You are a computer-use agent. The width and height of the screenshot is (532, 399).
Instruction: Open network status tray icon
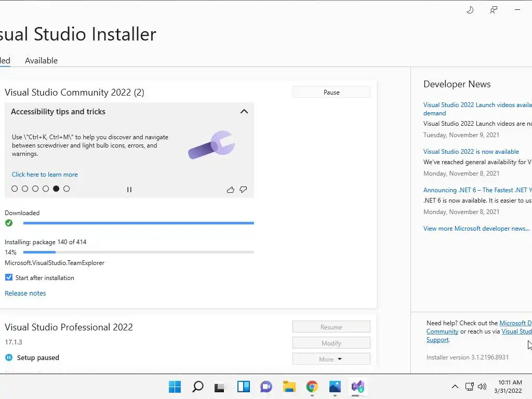pyautogui.click(x=470, y=387)
